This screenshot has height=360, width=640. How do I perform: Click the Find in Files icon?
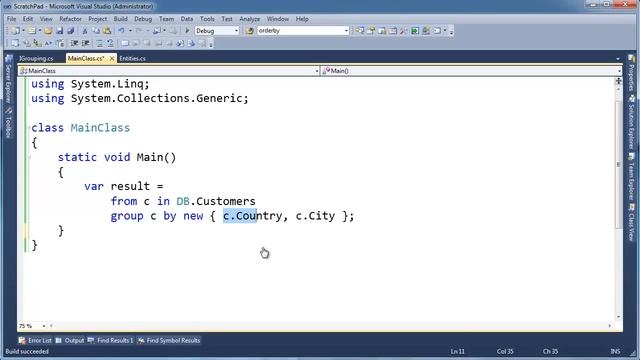[x=249, y=31]
